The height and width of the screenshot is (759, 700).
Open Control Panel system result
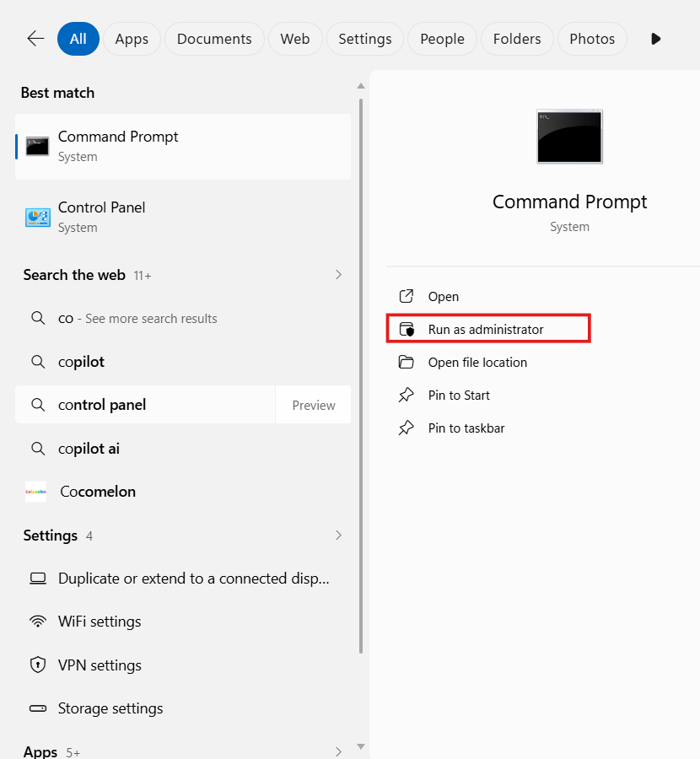pyautogui.click(x=183, y=218)
